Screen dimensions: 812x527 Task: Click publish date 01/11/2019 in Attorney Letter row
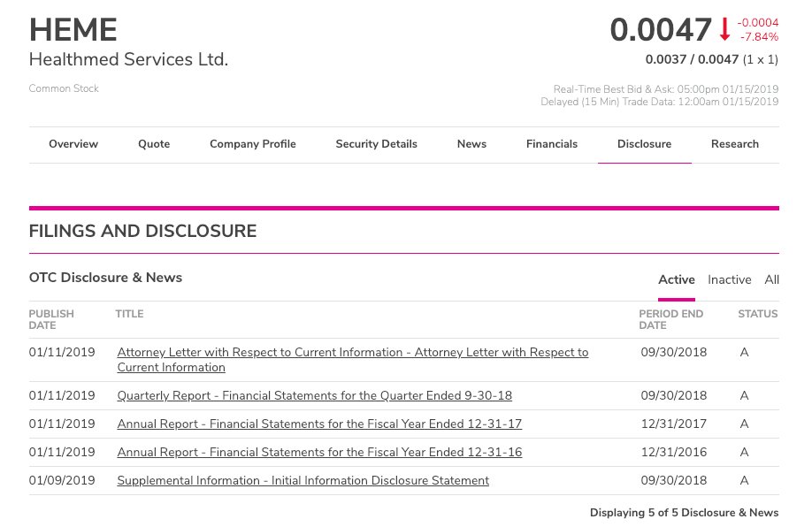coord(62,352)
